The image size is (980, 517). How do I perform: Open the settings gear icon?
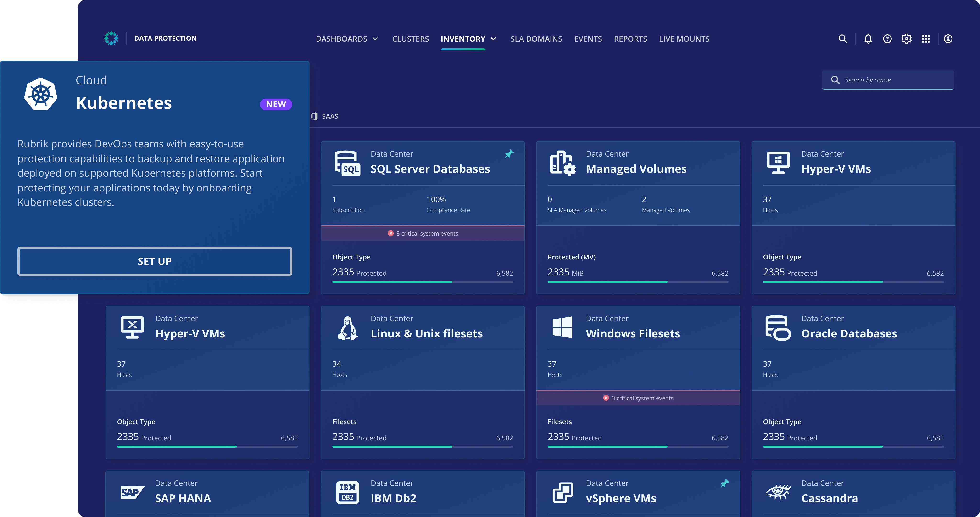click(x=907, y=39)
